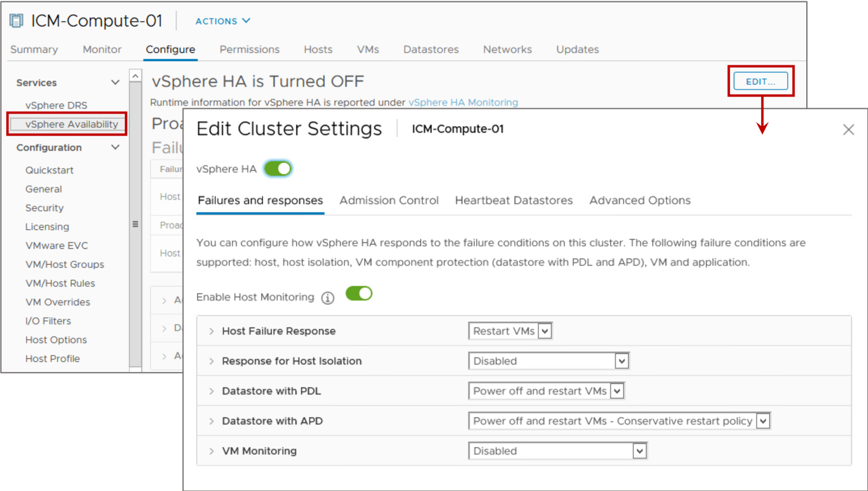Viewport: 868px width, 491px height.
Task: Open the Admission Control tab
Action: click(389, 200)
